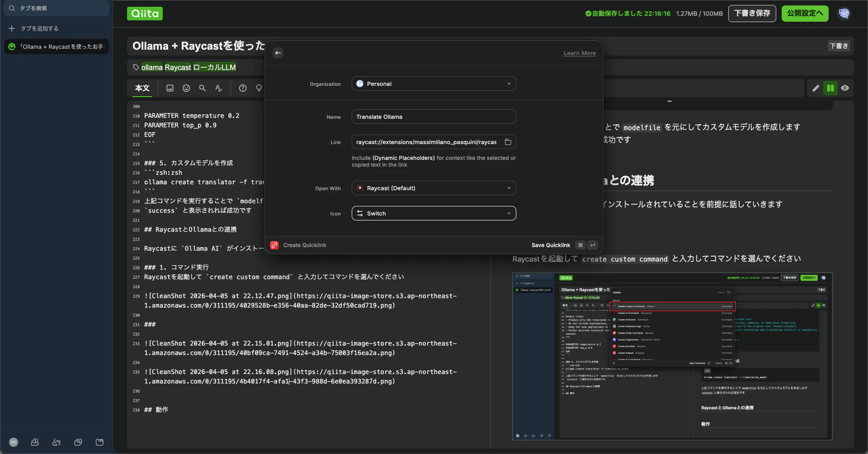Open the user avatar menu in Qiita header

844,14
